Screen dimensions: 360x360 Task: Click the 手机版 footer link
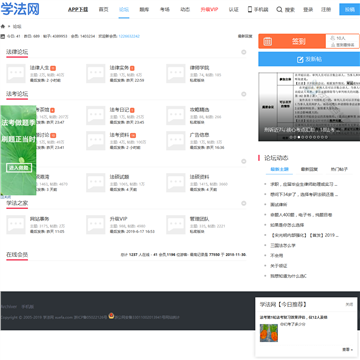pos(28,307)
